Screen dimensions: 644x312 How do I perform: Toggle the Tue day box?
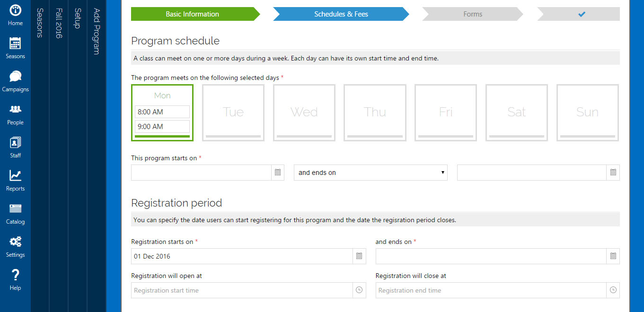point(233,113)
